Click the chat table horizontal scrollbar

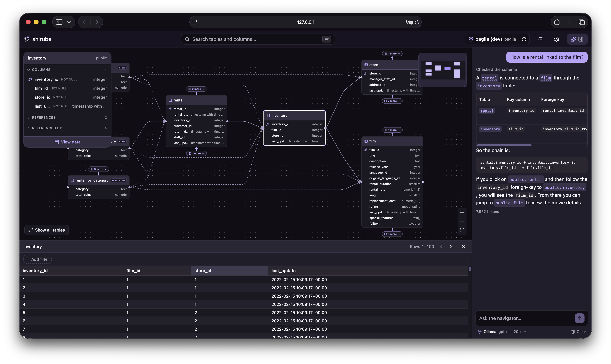504,145
